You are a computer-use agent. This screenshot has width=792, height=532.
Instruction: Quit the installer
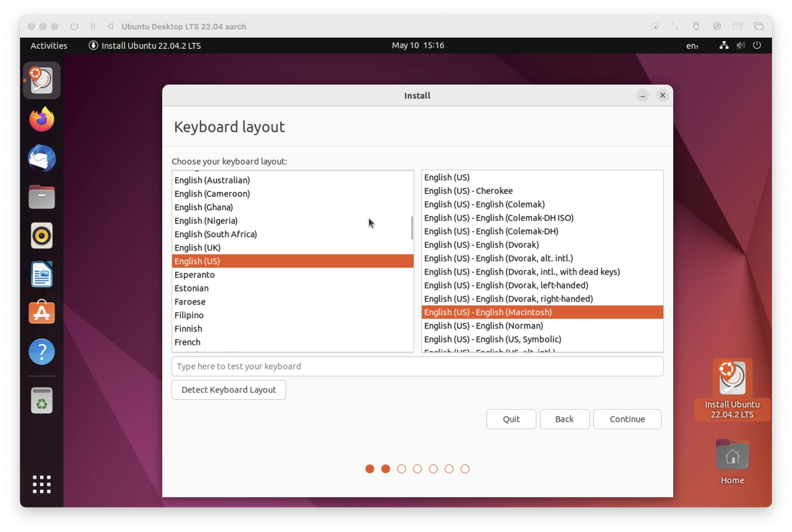511,419
